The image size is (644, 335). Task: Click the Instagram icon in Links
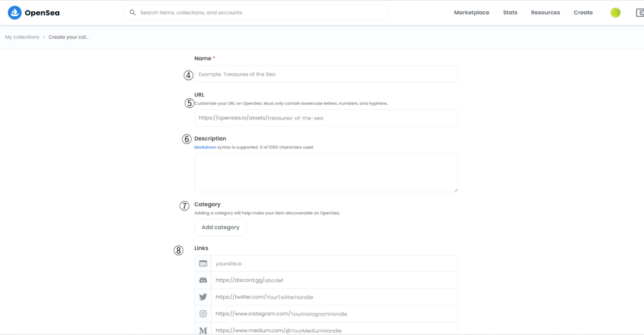pyautogui.click(x=203, y=314)
